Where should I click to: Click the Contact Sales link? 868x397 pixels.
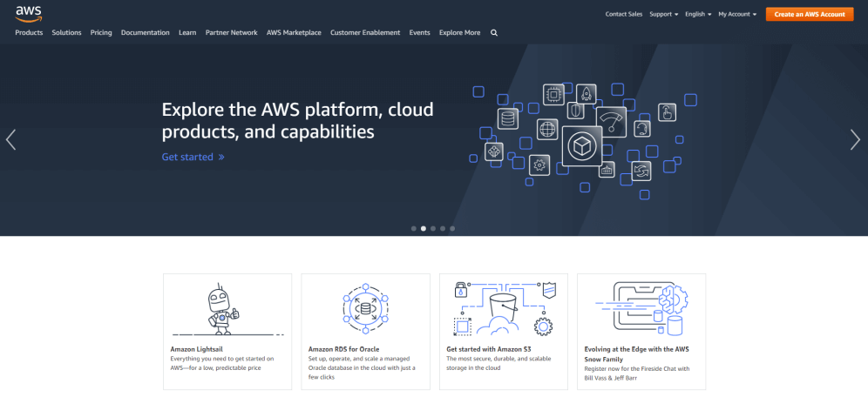point(624,15)
